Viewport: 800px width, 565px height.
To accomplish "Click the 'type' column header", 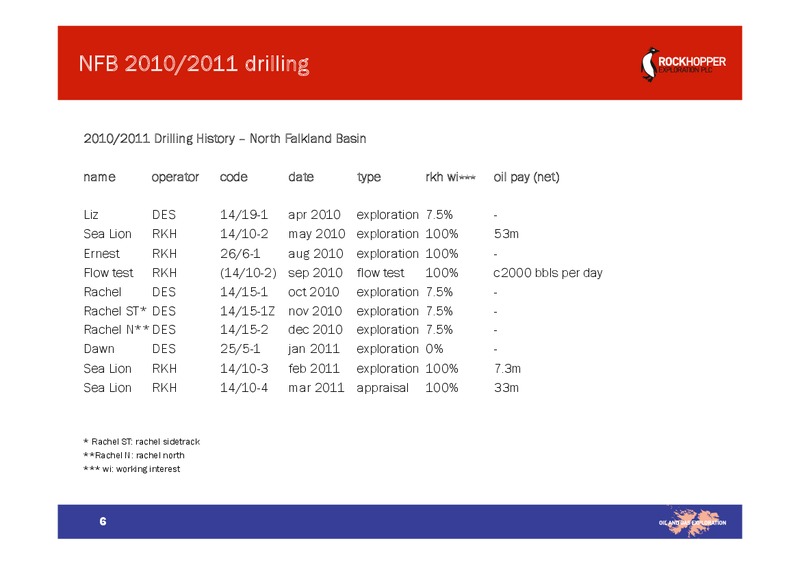I will point(369,177).
